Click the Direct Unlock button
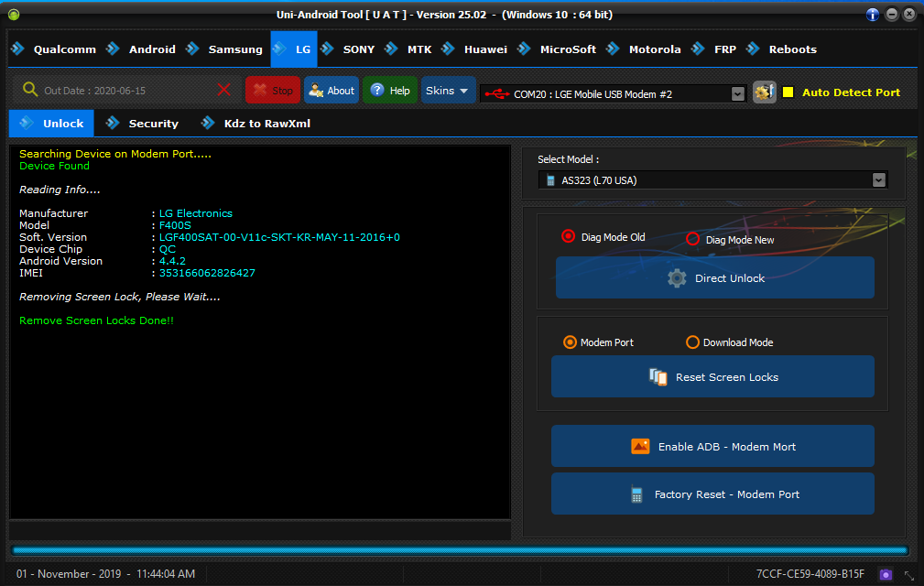Screen dimensions: 924x586 coord(715,277)
